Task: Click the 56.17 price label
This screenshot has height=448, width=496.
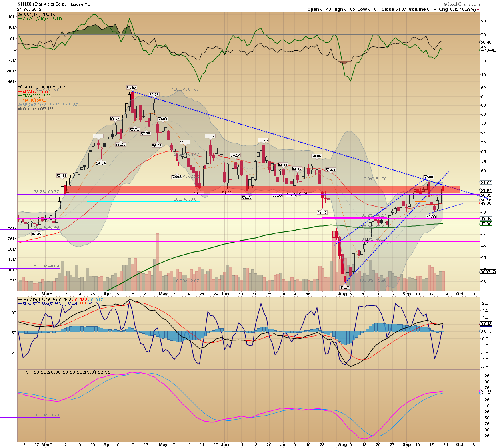Action: point(210,137)
